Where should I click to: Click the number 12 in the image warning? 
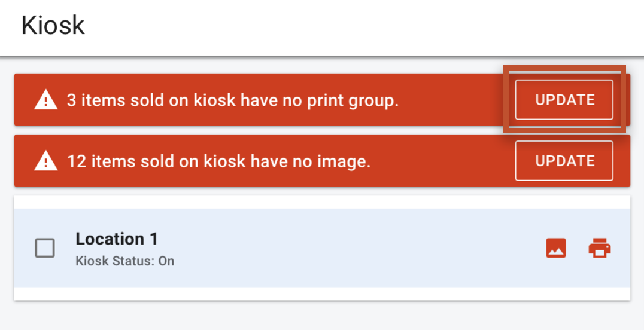(77, 161)
